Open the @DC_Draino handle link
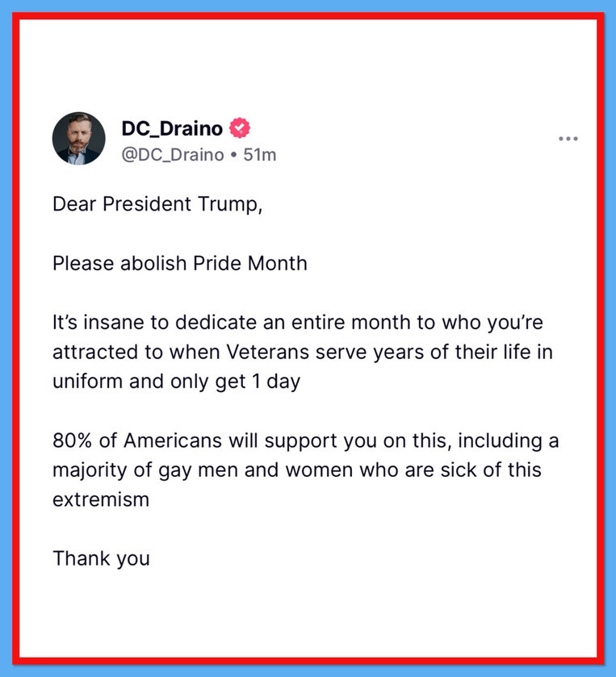Viewport: 616px width, 677px height. click(x=172, y=154)
